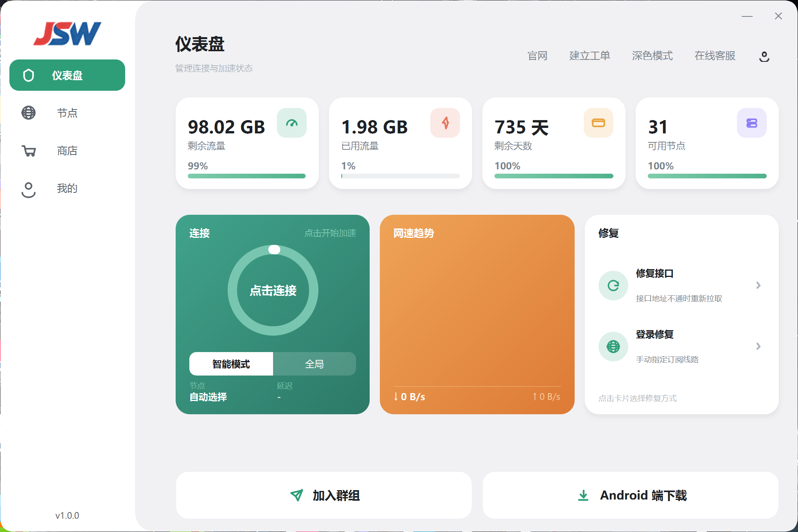Click the lightning icon on 已用流量 card
Viewport: 798px width, 532px height.
click(445, 123)
